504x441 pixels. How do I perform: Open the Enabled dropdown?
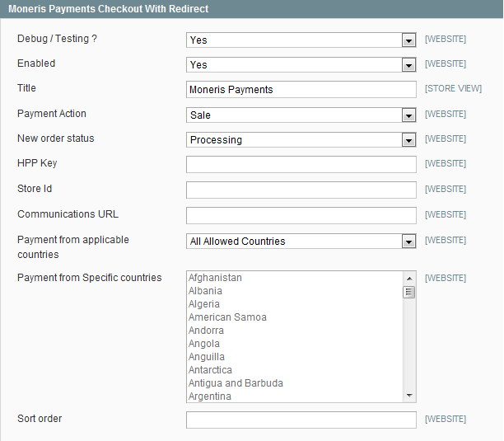pyautogui.click(x=301, y=65)
